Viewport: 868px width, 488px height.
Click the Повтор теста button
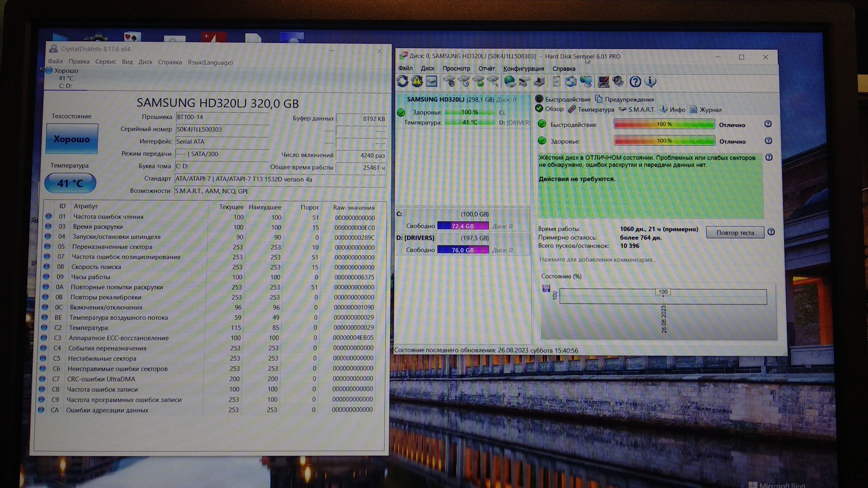tap(735, 233)
